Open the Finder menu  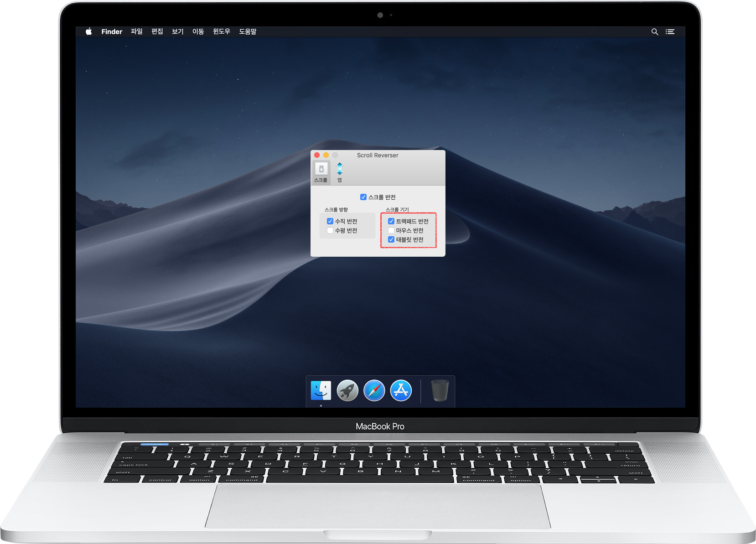(x=112, y=31)
